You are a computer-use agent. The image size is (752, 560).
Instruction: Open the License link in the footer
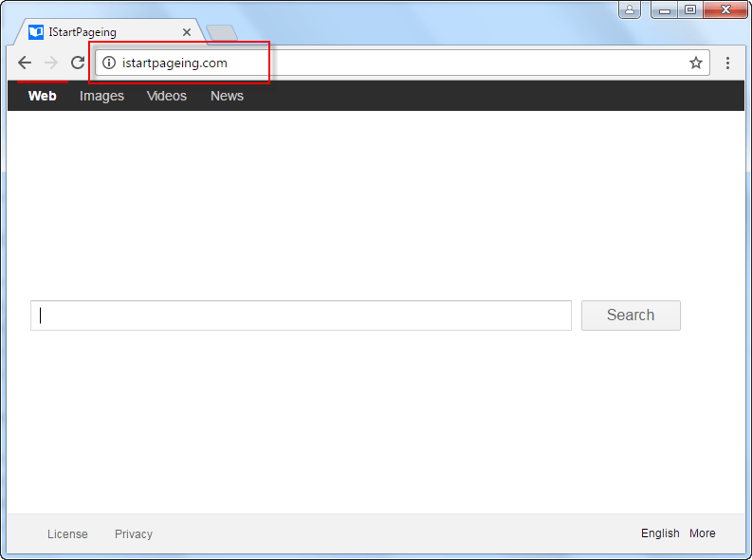67,533
